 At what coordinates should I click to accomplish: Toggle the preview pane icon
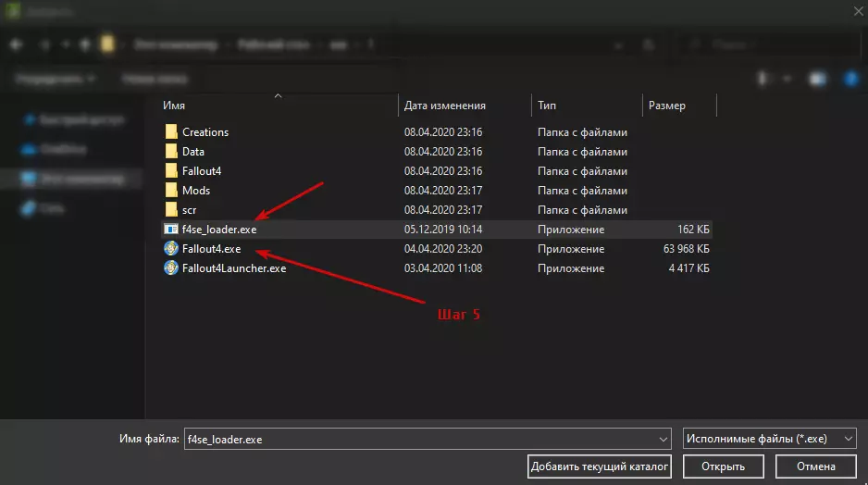tap(818, 80)
